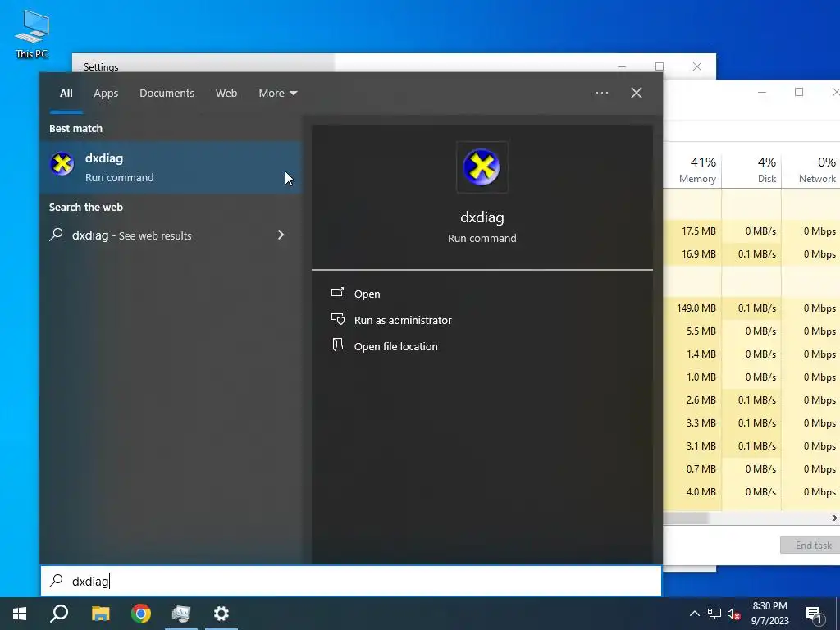Open the three-dots options menu in search panel
Screen dimensions: 840x630
tap(602, 93)
